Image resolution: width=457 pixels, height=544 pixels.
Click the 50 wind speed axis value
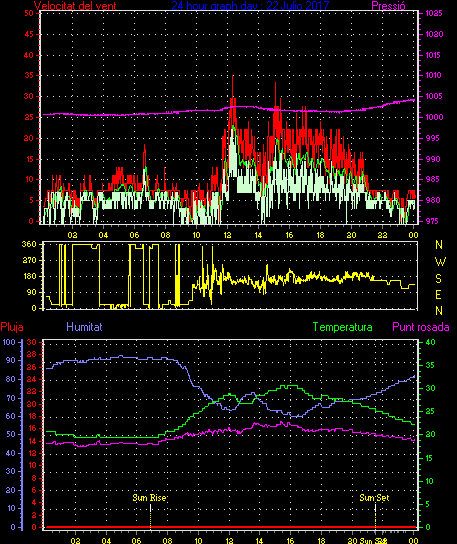click(x=29, y=13)
